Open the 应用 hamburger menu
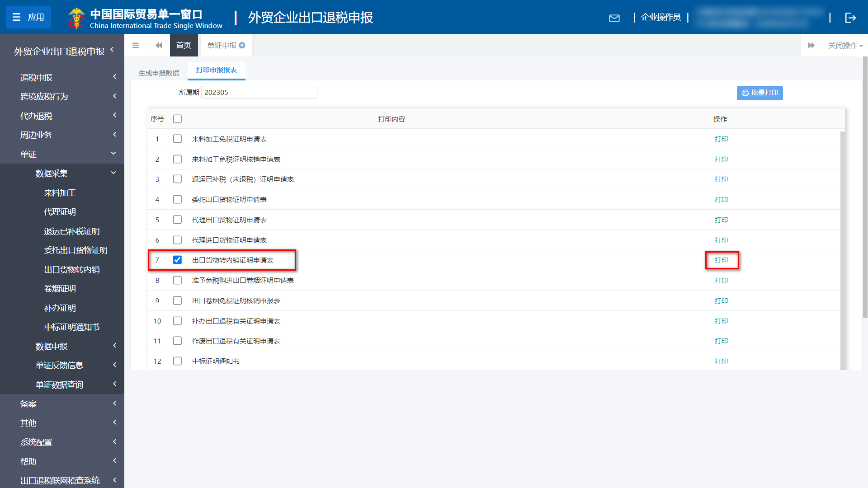 pyautogui.click(x=28, y=17)
